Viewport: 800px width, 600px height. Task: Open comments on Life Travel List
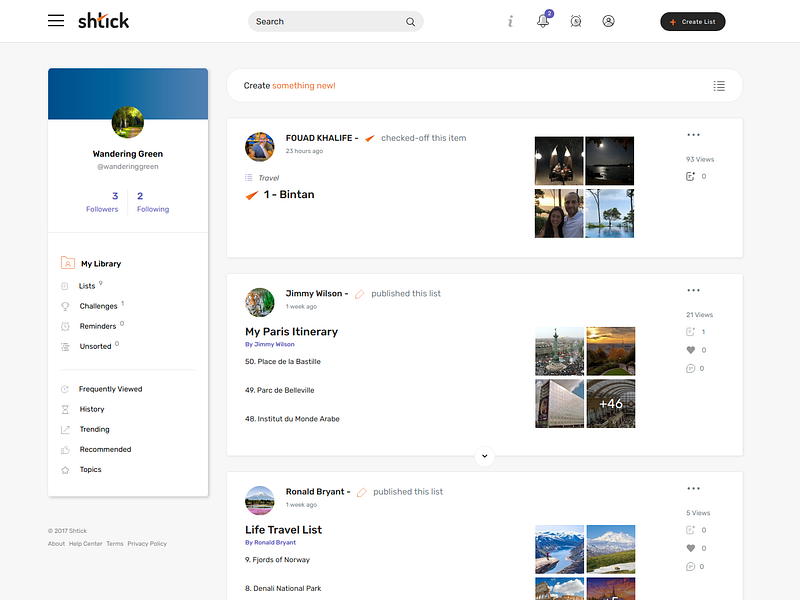pyautogui.click(x=690, y=567)
